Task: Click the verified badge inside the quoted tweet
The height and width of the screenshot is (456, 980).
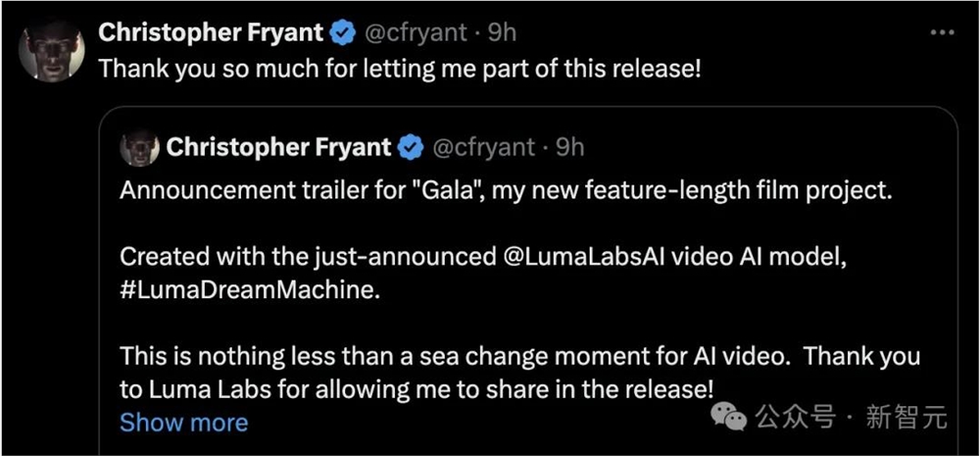Action: tap(411, 148)
